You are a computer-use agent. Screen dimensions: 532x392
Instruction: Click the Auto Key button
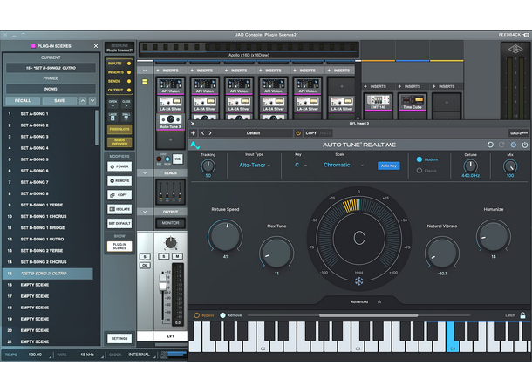pyautogui.click(x=388, y=166)
